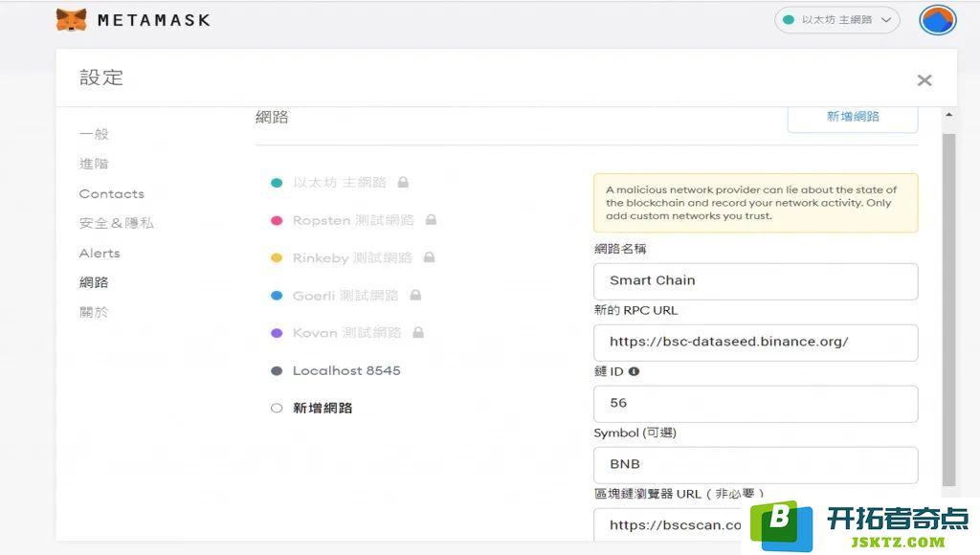
Task: Open the account avatar menu
Action: [x=938, y=20]
